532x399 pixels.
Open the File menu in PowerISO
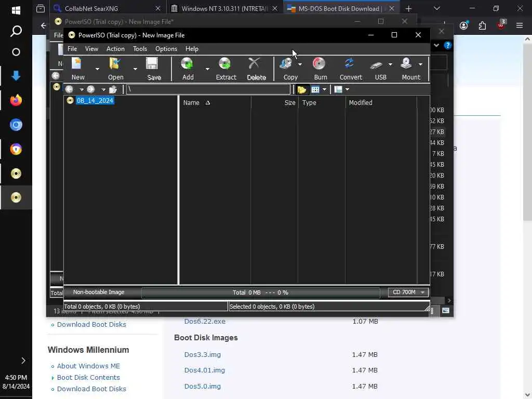[72, 49]
